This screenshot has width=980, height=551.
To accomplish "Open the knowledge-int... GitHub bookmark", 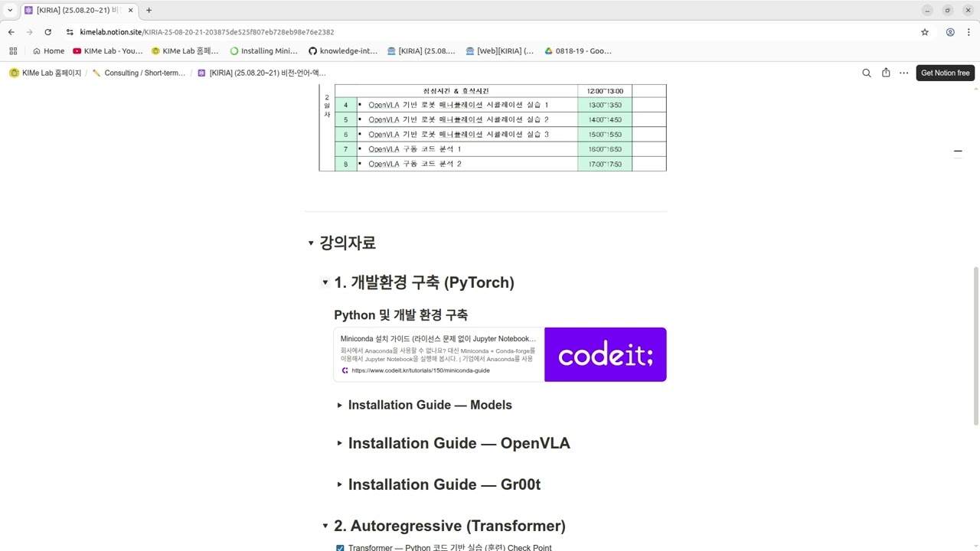I will point(343,51).
